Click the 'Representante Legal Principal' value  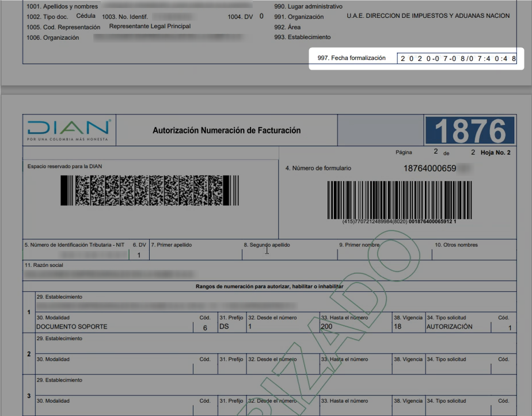click(150, 26)
